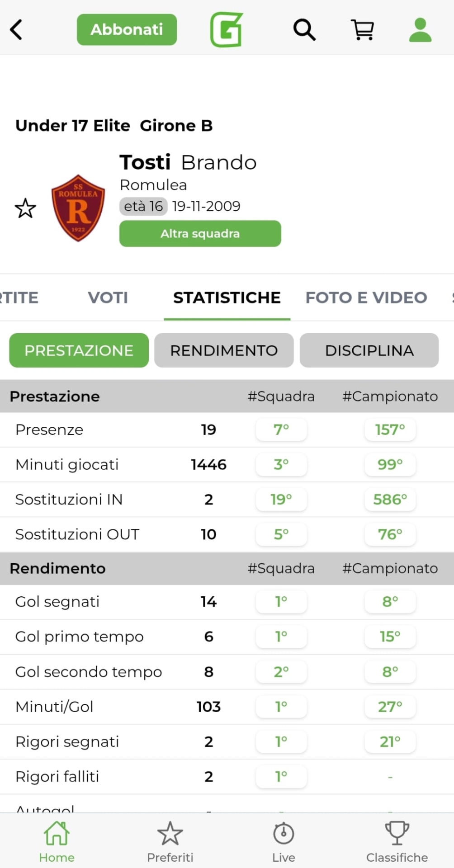Open the search magnifier icon
Screen dimensions: 454x868
[304, 30]
